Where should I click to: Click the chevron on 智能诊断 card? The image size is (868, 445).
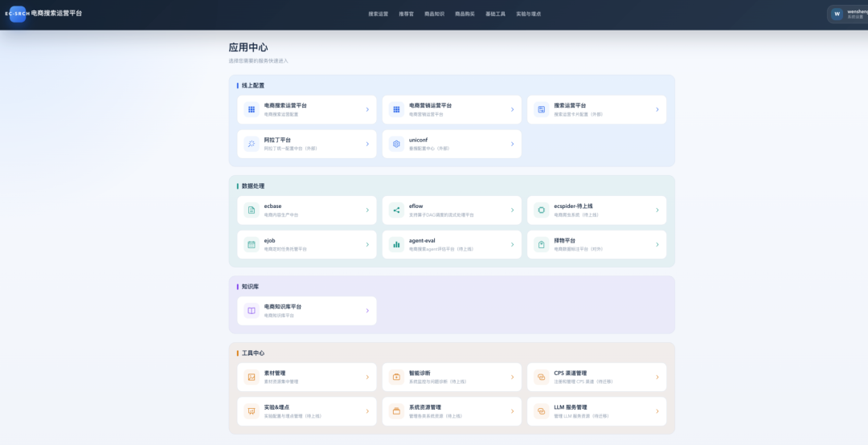point(513,377)
